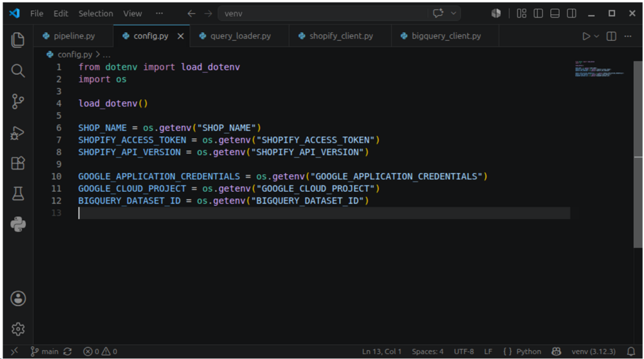Open the Manage gear menu
This screenshot has height=359, width=644.
[x=18, y=329]
